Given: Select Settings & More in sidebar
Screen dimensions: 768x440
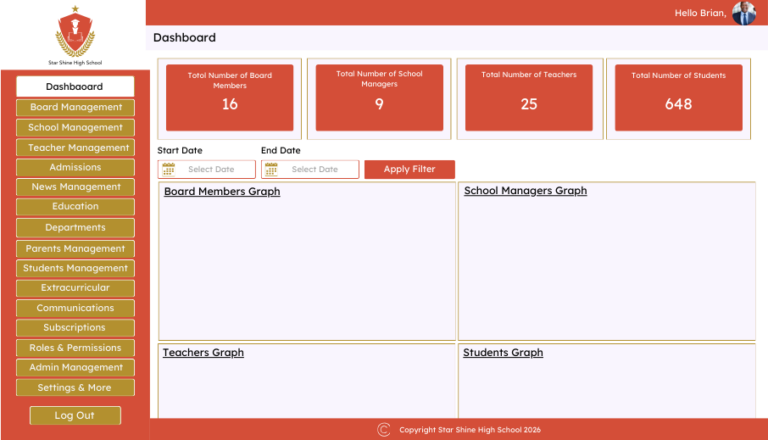Looking at the screenshot, I should [x=75, y=388].
